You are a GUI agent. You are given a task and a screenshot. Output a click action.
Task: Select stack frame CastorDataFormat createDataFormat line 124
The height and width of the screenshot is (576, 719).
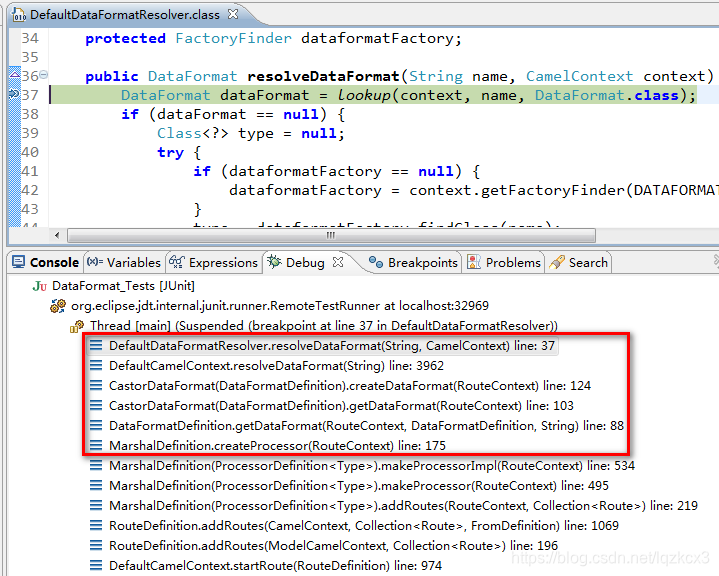point(350,386)
